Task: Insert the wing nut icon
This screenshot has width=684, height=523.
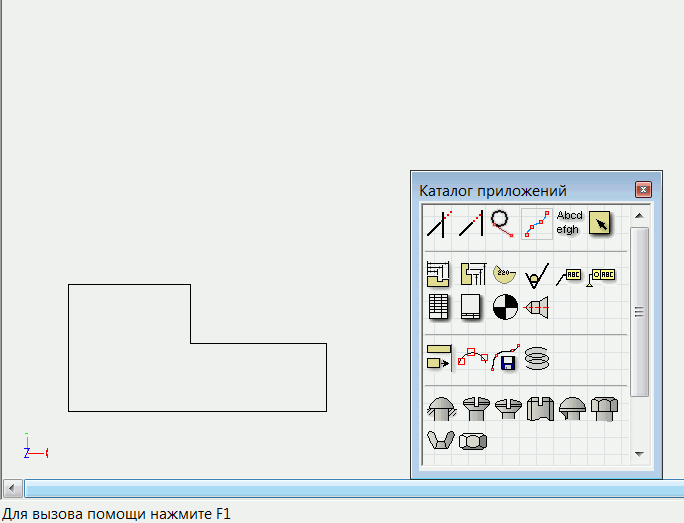Action: point(441,440)
